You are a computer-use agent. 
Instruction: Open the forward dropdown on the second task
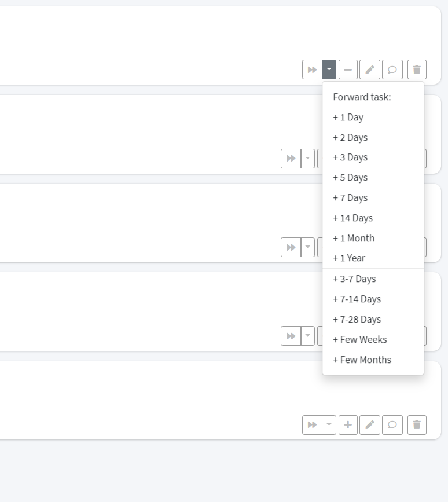click(309, 158)
